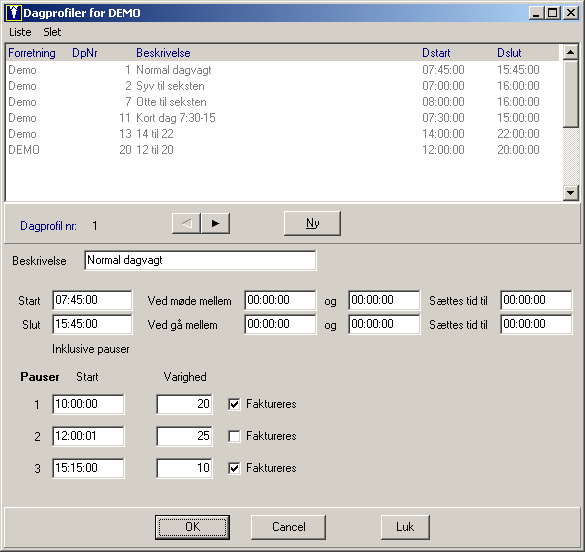This screenshot has height=552, width=585.
Task: Click Dstart value 07:30:00 in list
Action: (443, 118)
